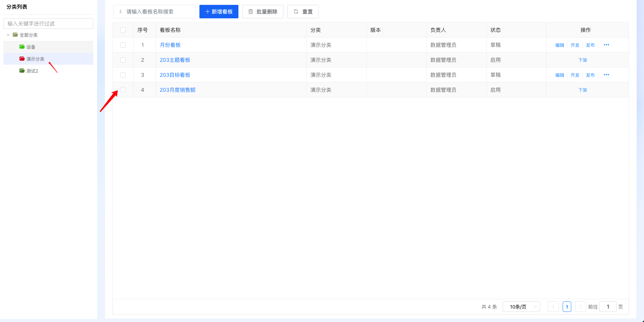
Task: Click the 新增看板 button
Action: (219, 12)
